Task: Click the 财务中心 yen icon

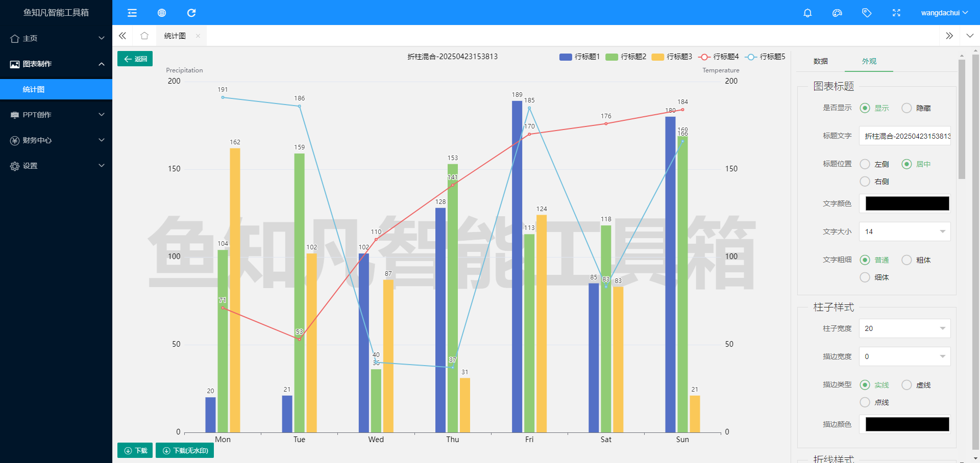Action: tap(15, 140)
